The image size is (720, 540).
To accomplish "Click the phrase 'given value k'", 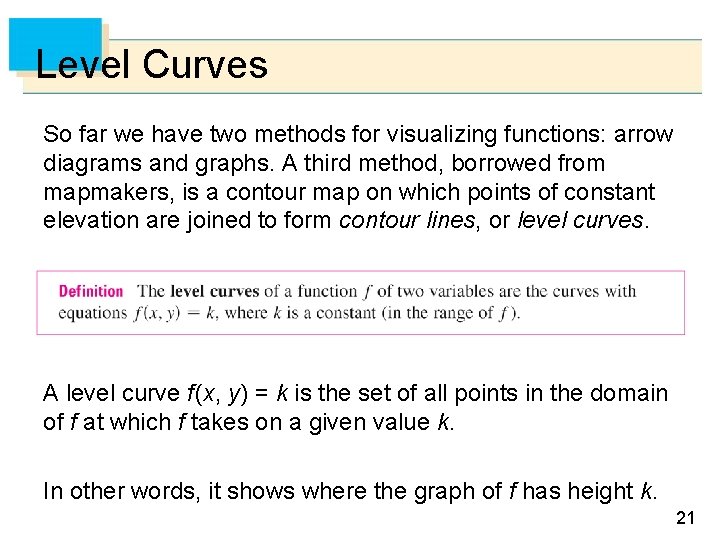I will [x=388, y=422].
